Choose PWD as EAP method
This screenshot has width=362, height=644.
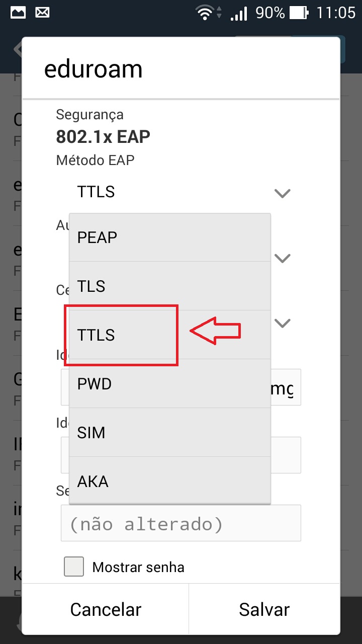[169, 384]
